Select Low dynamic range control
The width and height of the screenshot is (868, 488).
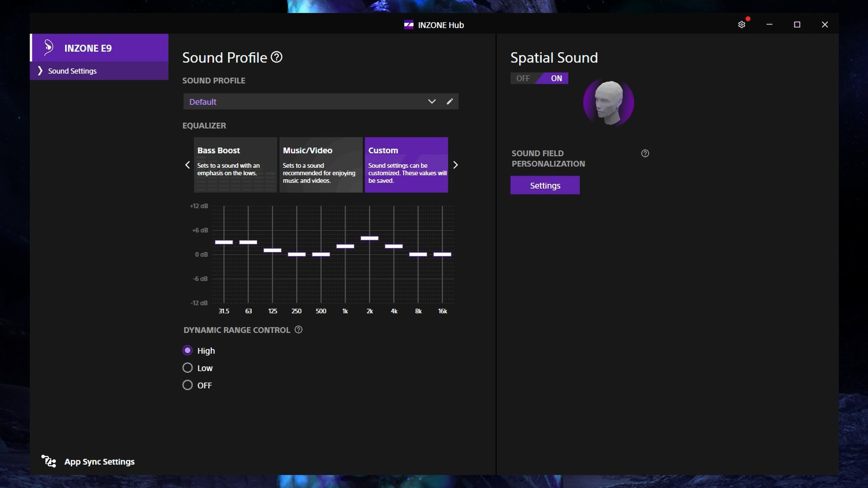tap(188, 368)
